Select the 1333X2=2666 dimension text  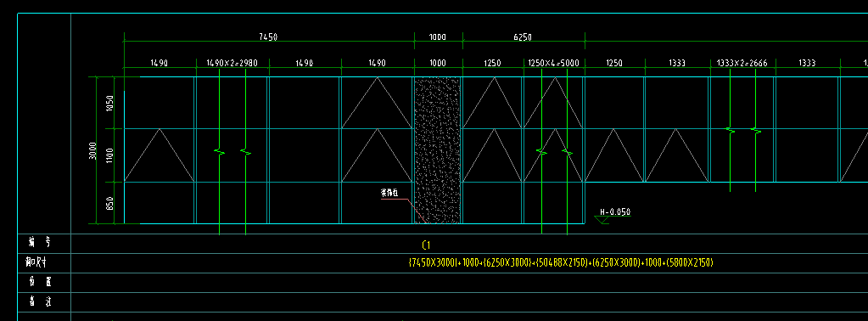(742, 63)
